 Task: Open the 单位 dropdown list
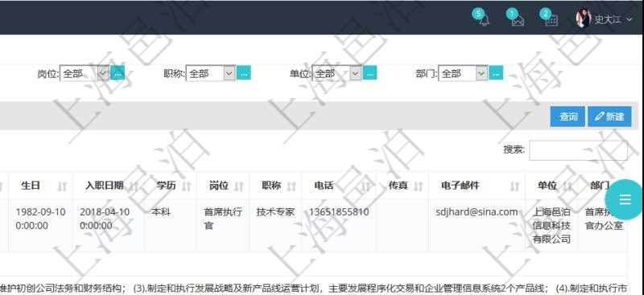(x=336, y=73)
